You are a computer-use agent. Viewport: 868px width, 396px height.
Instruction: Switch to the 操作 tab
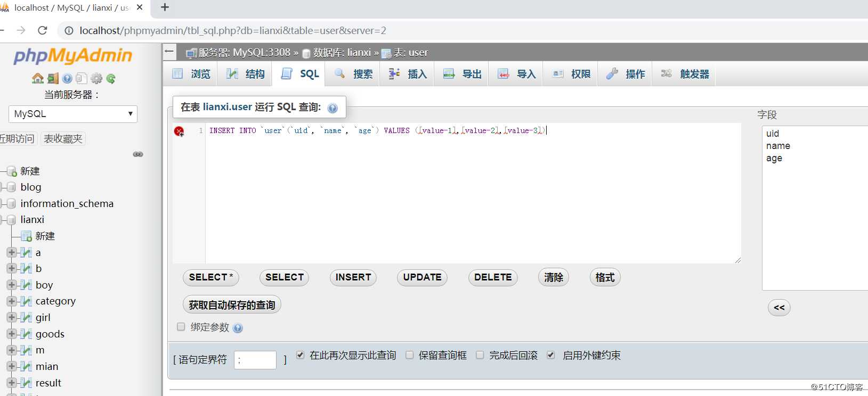[x=626, y=74]
